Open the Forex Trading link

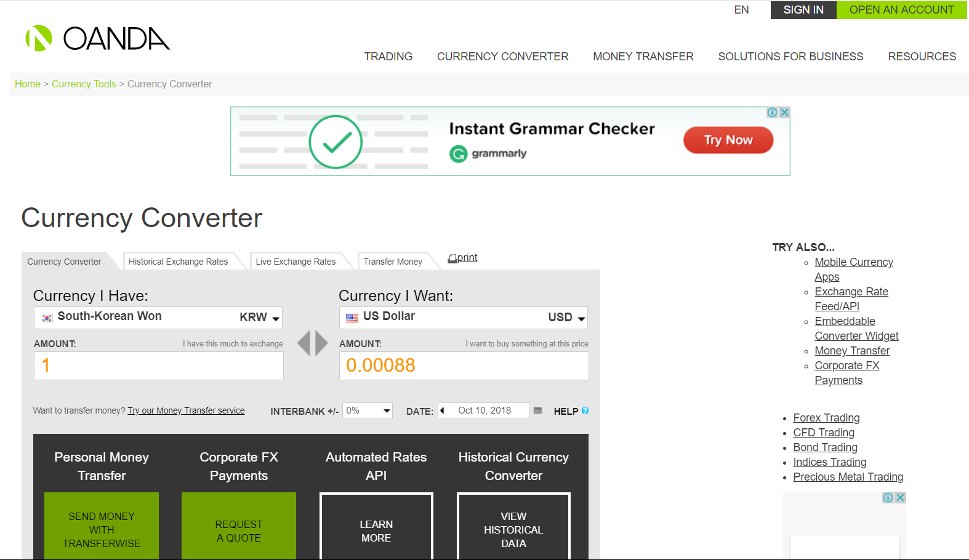tap(826, 418)
